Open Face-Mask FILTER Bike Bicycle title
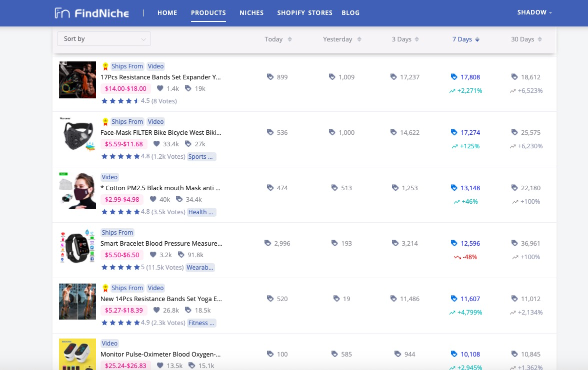Image resolution: width=588 pixels, height=370 pixels. pos(161,133)
